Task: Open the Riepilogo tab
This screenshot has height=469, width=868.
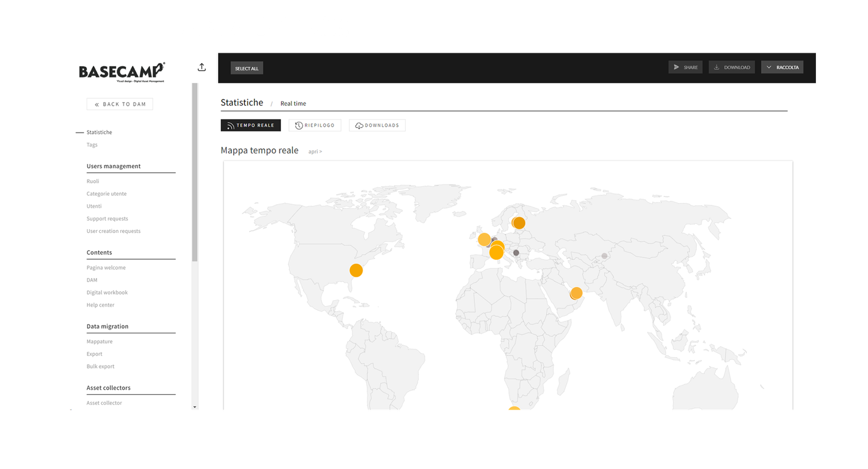Action: pyautogui.click(x=315, y=125)
